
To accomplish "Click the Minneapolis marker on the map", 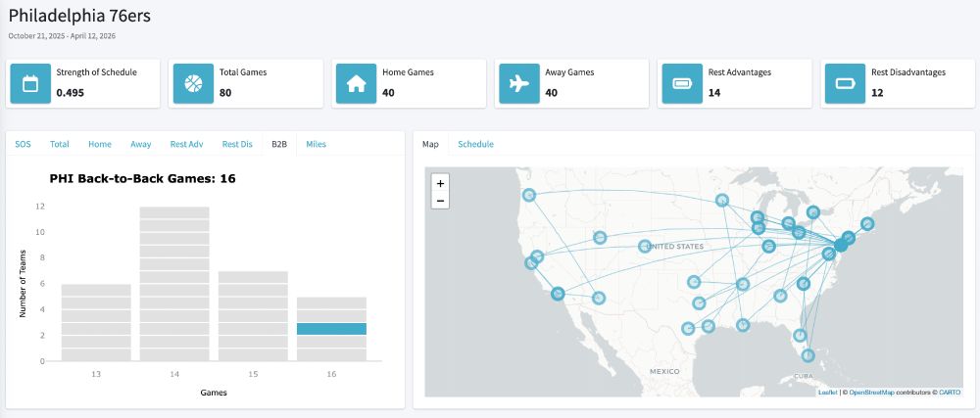I will point(722,201).
